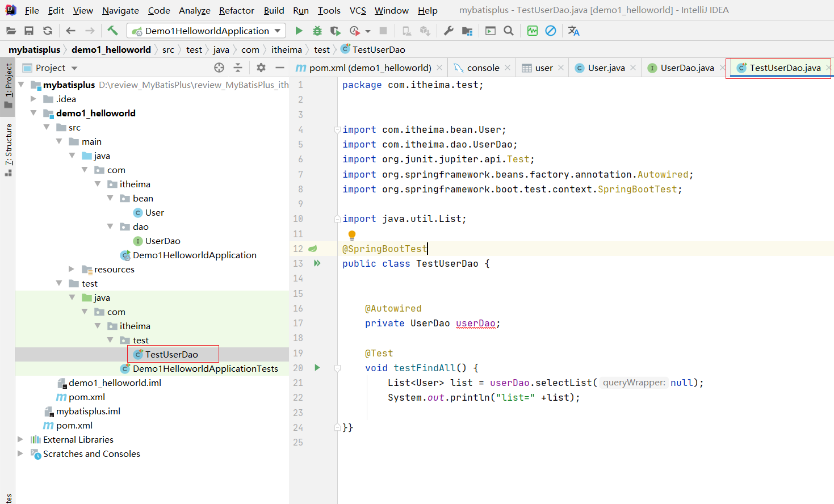
Task: Open the Translate icon in toolbar
Action: coord(573,31)
